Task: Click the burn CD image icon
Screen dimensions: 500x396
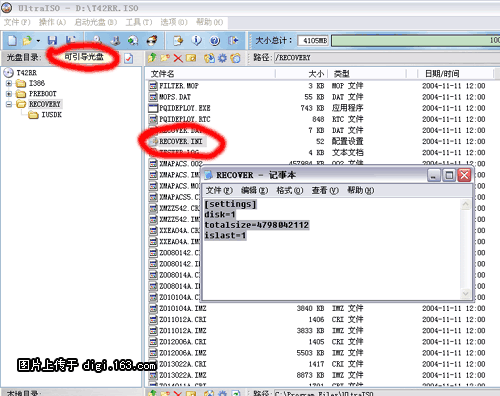Action: pos(152,40)
